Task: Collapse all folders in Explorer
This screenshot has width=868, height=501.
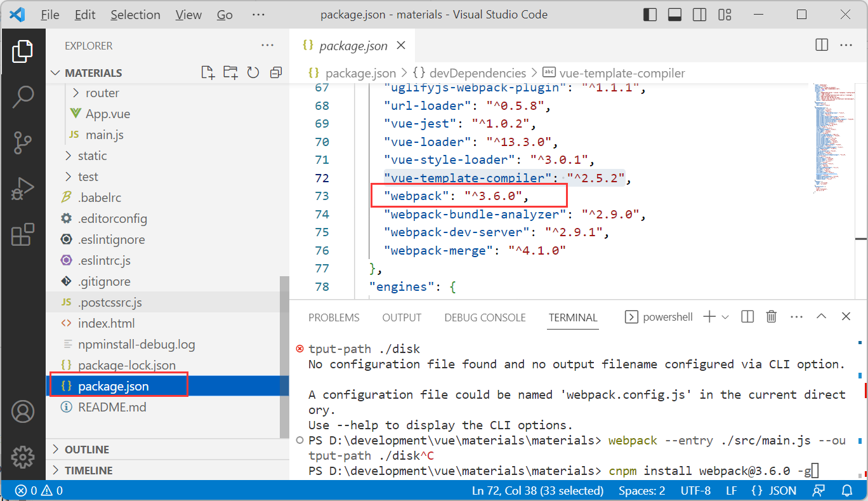Action: click(275, 72)
